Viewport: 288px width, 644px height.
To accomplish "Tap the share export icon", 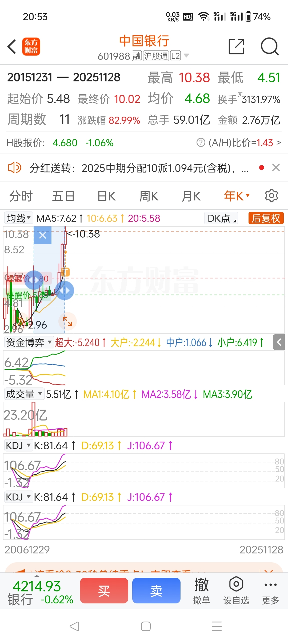I will coord(237,46).
